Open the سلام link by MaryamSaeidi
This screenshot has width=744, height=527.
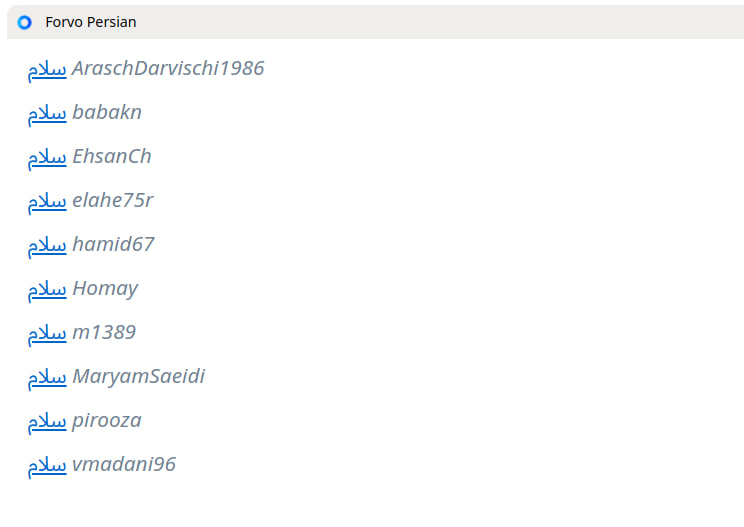click(47, 377)
